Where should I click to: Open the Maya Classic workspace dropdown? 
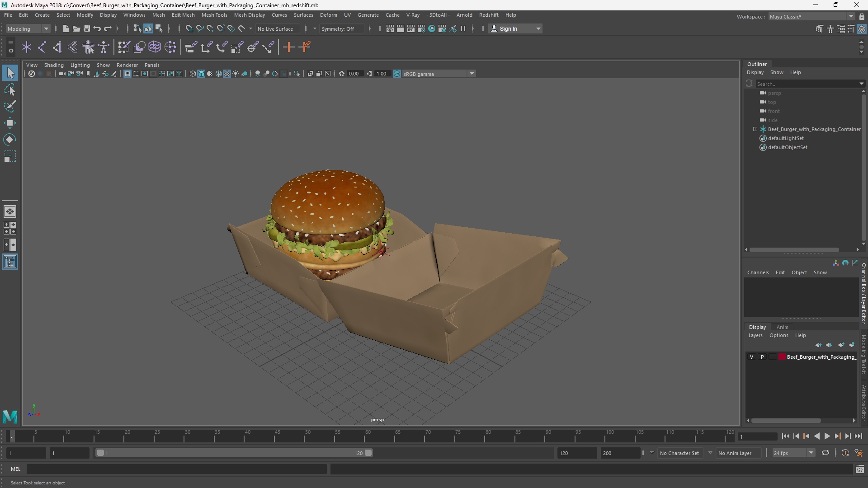point(811,16)
